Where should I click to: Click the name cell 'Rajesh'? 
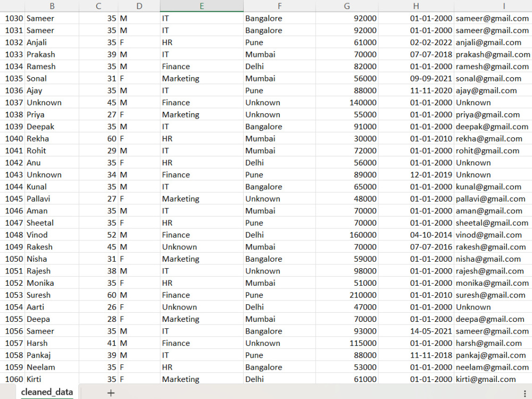(52, 271)
